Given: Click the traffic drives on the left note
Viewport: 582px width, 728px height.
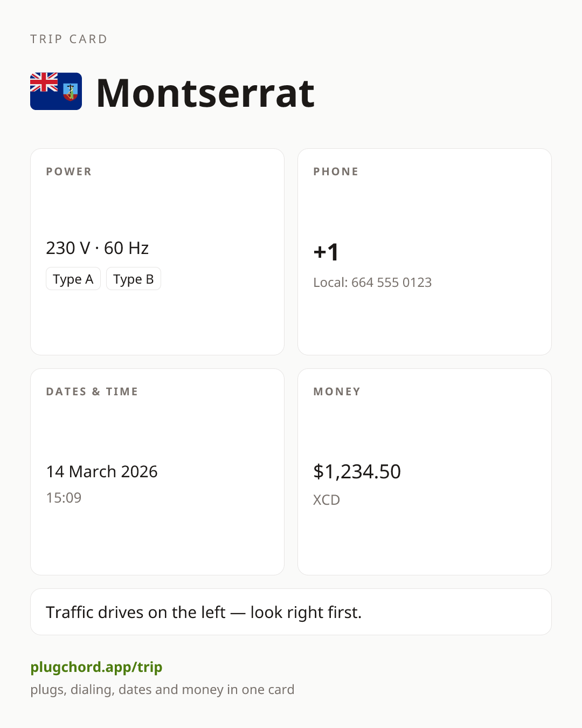Looking at the screenshot, I should (204, 613).
